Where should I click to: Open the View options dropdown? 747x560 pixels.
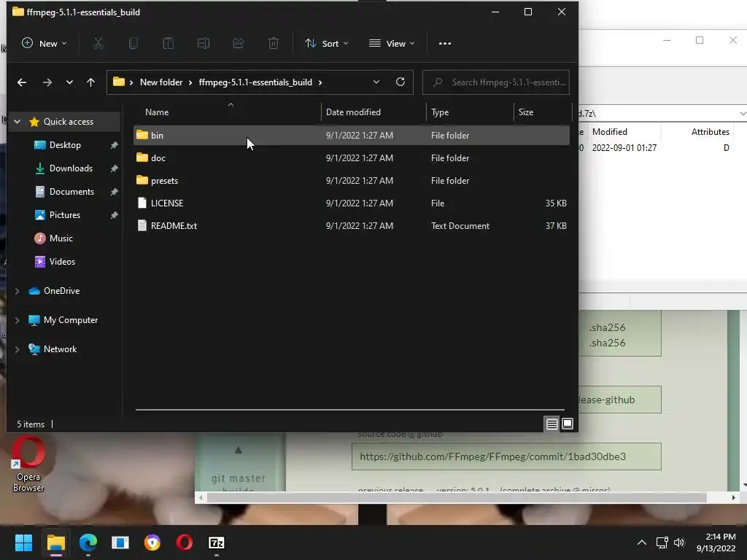[392, 43]
